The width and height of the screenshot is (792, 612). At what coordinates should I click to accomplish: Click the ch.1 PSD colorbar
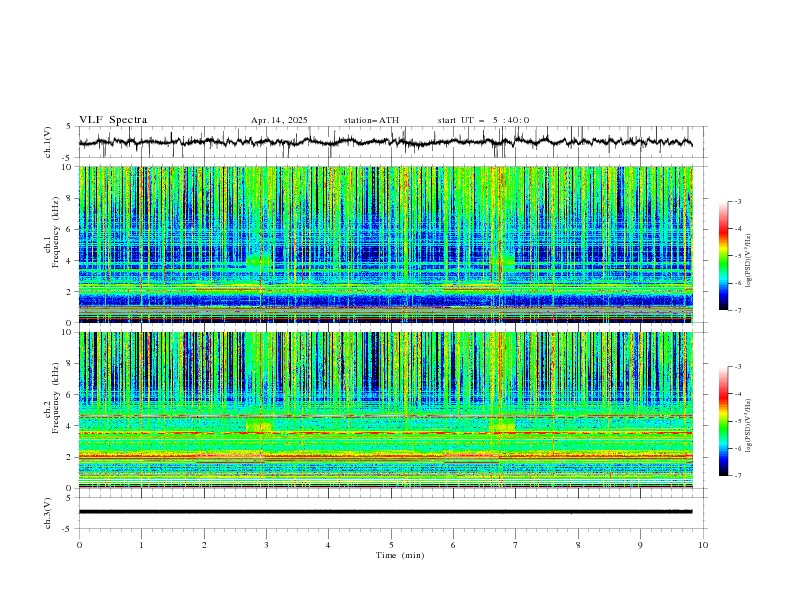723,255
